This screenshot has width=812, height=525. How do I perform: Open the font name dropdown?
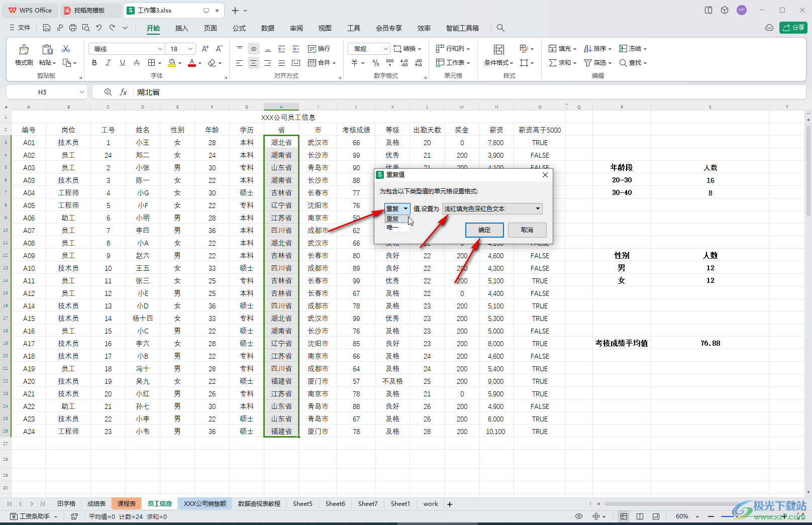click(160, 49)
